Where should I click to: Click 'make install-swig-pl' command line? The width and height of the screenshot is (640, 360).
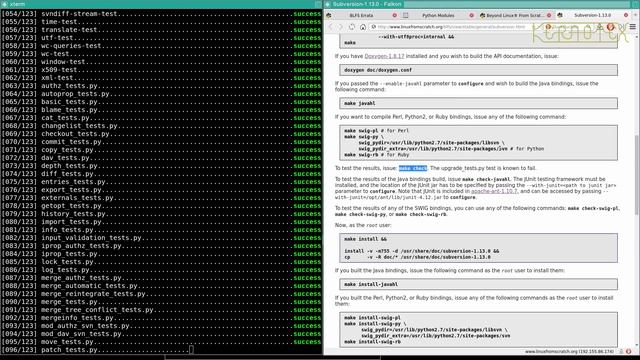coord(372,318)
